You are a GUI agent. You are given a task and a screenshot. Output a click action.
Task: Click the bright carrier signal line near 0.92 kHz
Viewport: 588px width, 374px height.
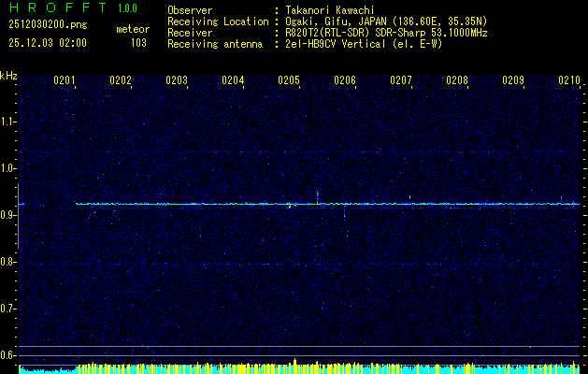328,204
